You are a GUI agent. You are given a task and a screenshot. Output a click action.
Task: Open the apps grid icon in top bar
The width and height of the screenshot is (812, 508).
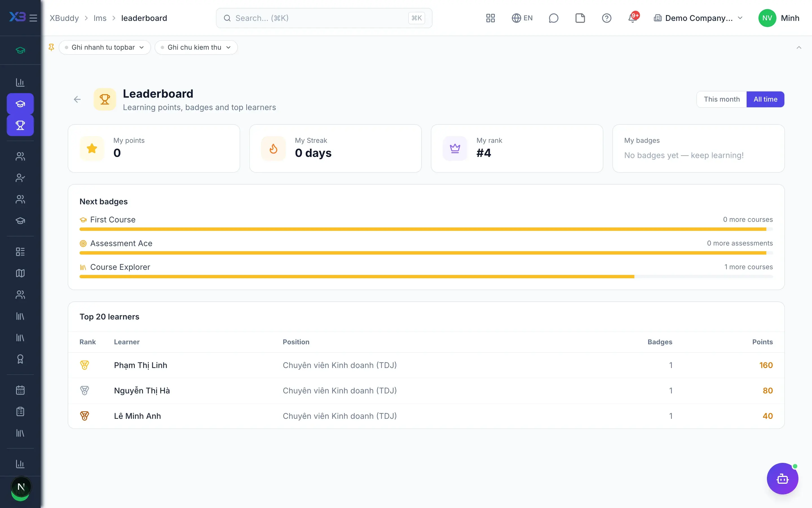pyautogui.click(x=491, y=18)
